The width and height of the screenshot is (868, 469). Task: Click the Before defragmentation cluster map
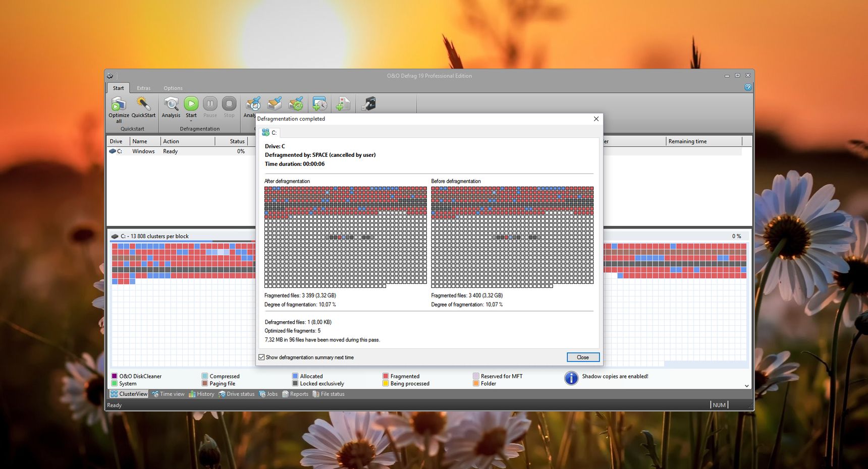tap(512, 237)
